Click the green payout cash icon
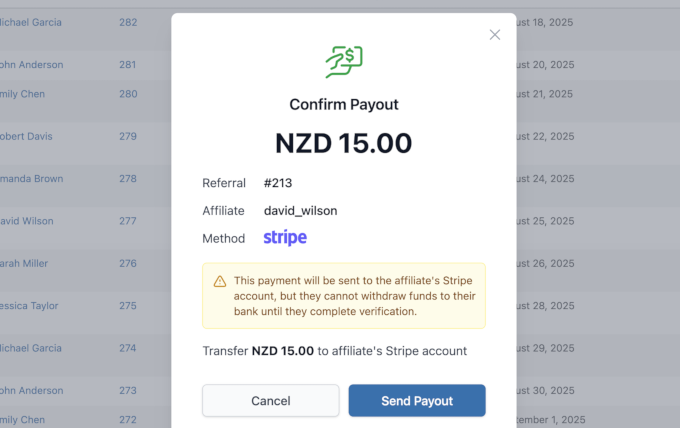The width and height of the screenshot is (680, 428). point(343,62)
